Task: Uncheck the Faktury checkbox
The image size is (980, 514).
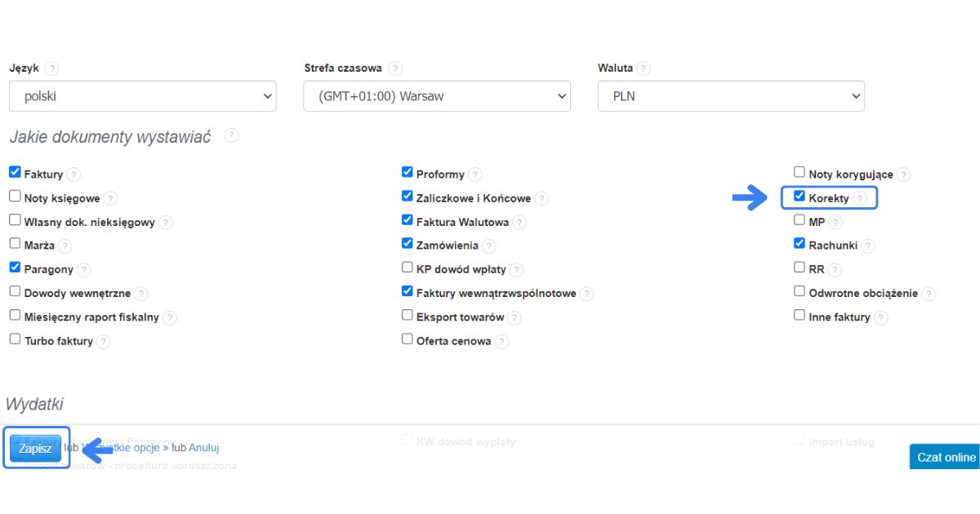Action: (15, 173)
